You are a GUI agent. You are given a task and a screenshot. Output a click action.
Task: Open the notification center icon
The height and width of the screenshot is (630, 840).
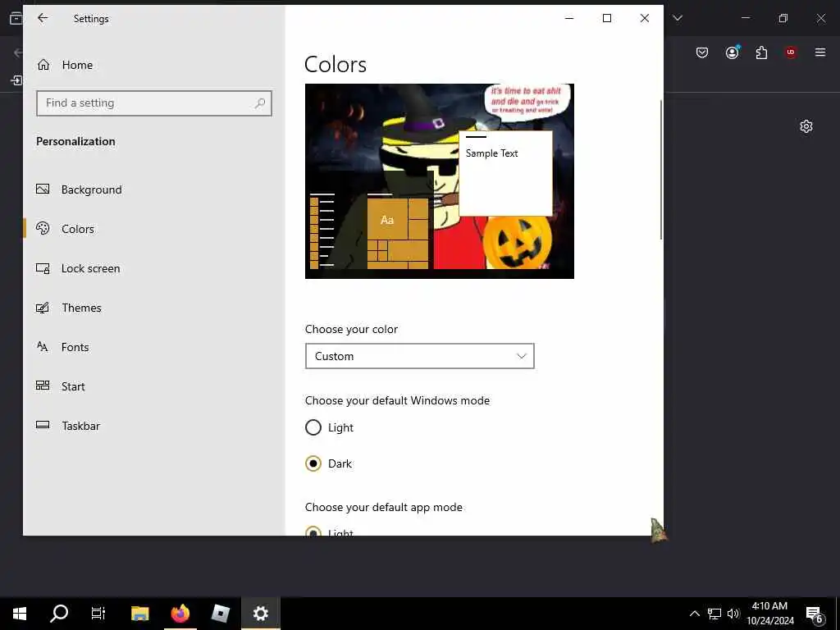[815, 614]
